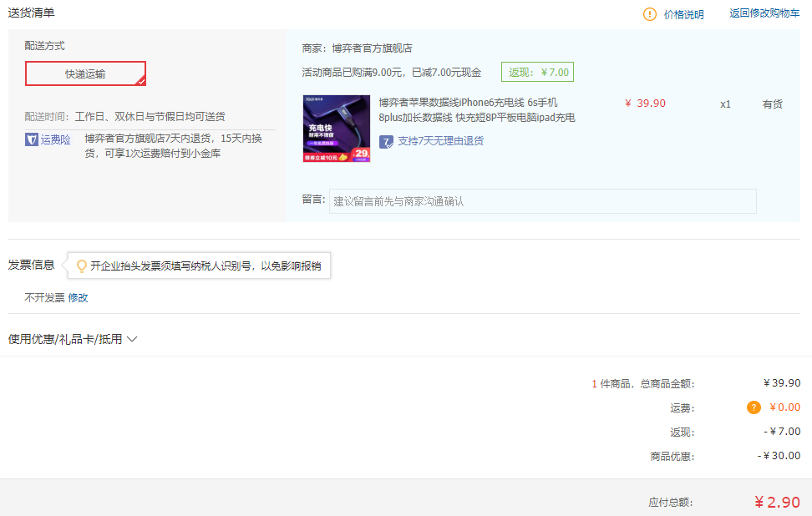Click the 发票信息 heading
Image resolution: width=812 pixels, height=516 pixels.
coord(31,265)
